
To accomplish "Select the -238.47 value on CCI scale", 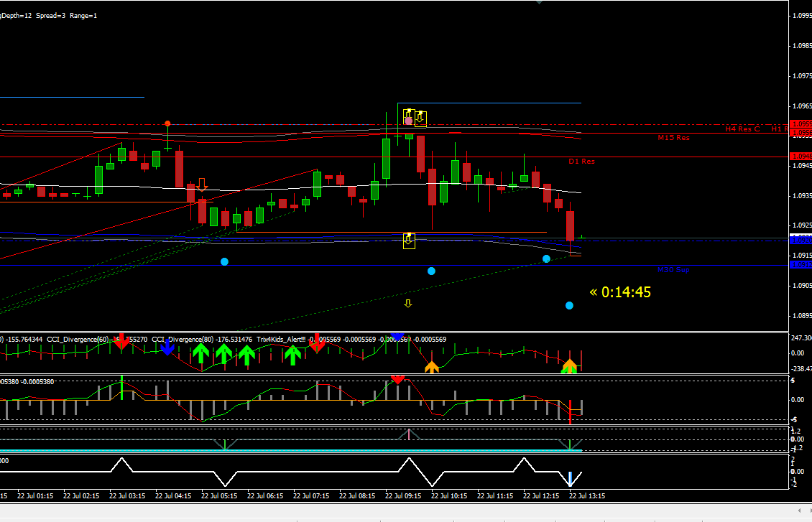I will (x=801, y=369).
